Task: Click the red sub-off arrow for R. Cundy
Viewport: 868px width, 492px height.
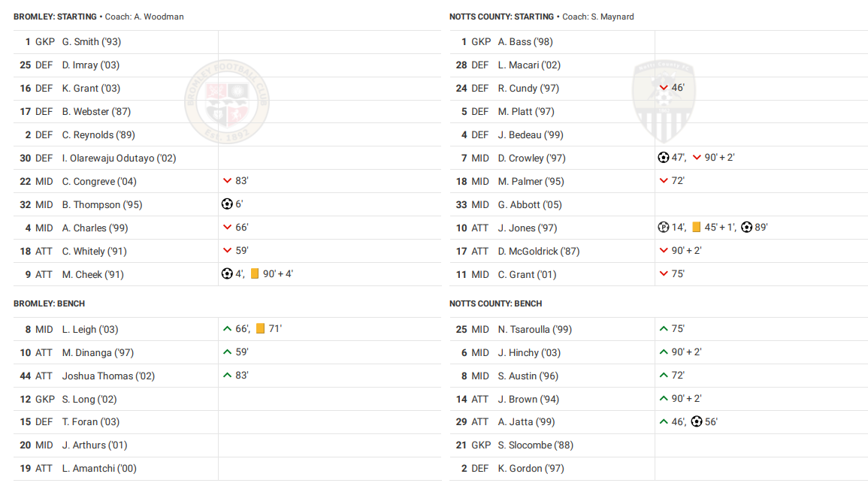Action: coord(663,88)
